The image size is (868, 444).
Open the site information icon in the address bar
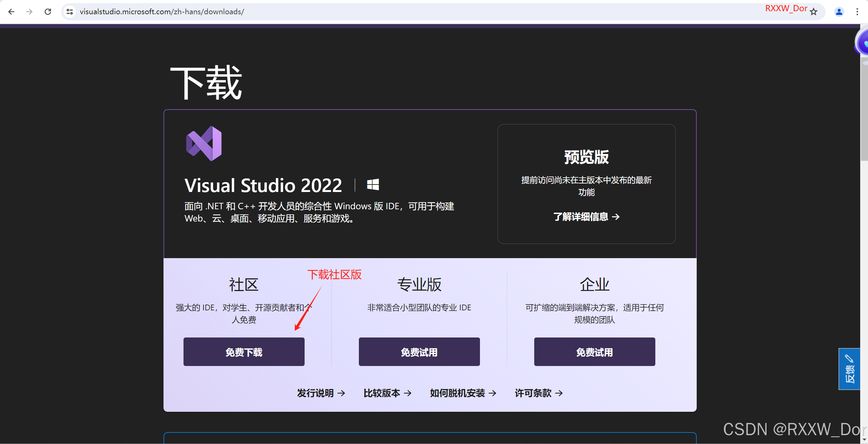70,12
